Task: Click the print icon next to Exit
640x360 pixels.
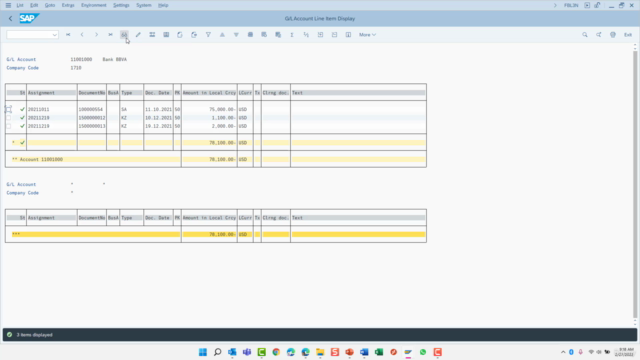Action: point(613,35)
